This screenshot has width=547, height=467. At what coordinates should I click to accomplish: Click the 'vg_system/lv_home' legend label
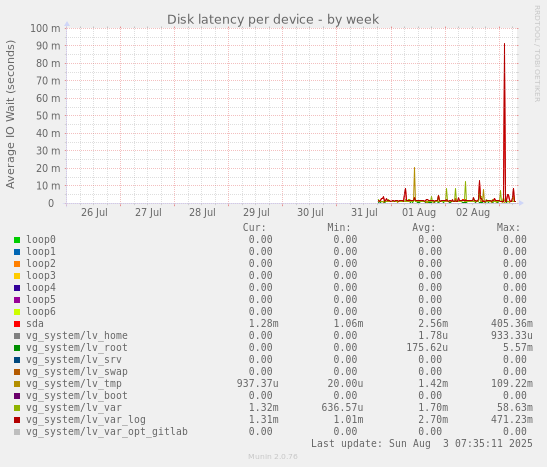click(77, 336)
